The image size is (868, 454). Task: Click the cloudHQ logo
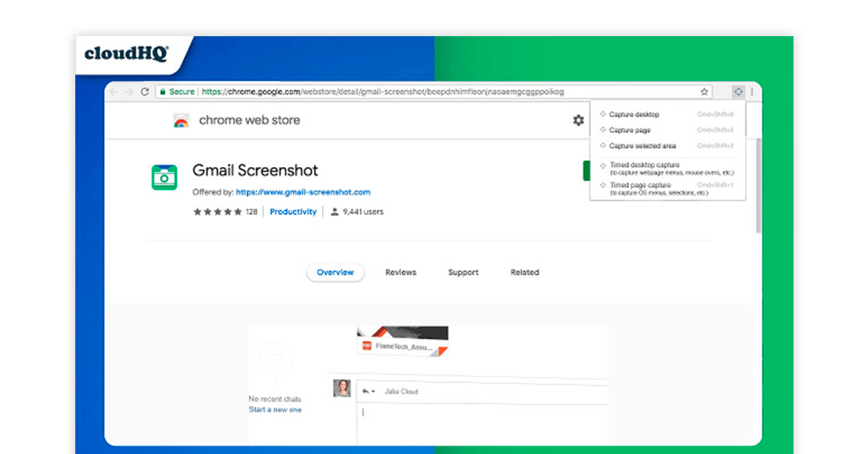127,53
